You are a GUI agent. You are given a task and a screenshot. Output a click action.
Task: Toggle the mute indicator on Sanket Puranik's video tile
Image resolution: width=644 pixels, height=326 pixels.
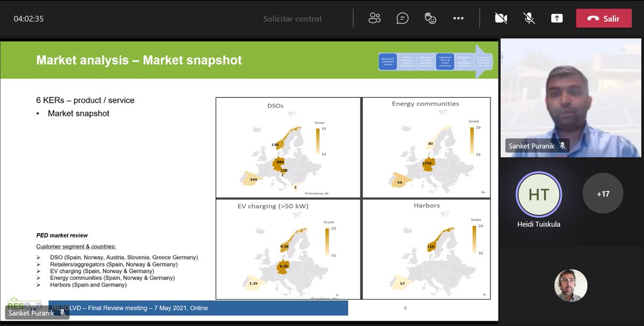click(562, 145)
